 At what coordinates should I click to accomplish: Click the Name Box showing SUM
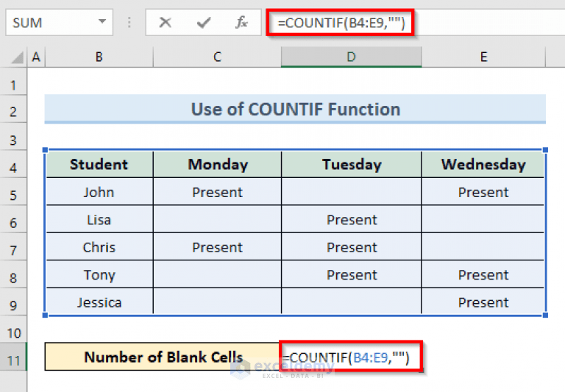pyautogui.click(x=59, y=22)
